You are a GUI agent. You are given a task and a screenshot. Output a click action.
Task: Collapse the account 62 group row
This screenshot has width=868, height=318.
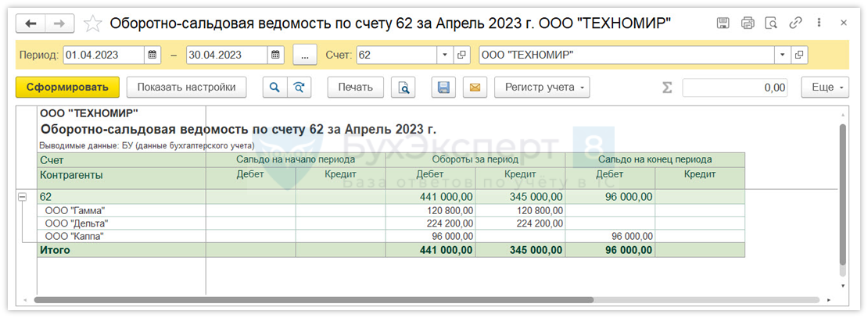pyautogui.click(x=22, y=197)
